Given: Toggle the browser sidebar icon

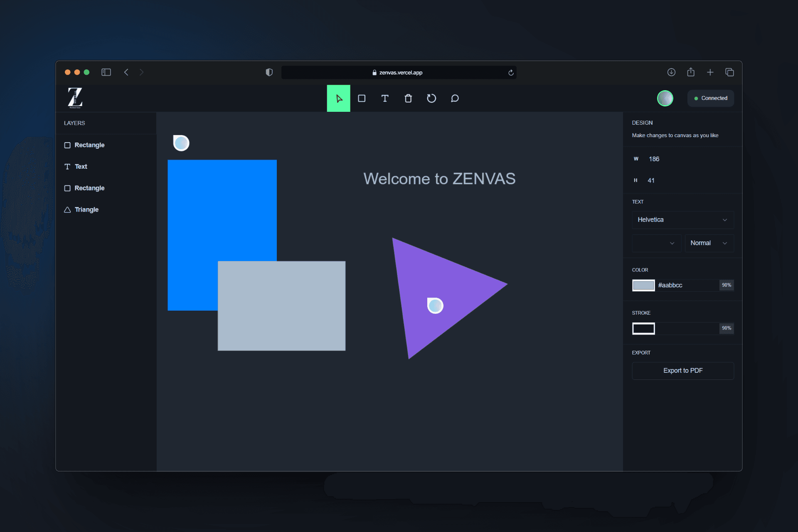Looking at the screenshot, I should click(106, 72).
